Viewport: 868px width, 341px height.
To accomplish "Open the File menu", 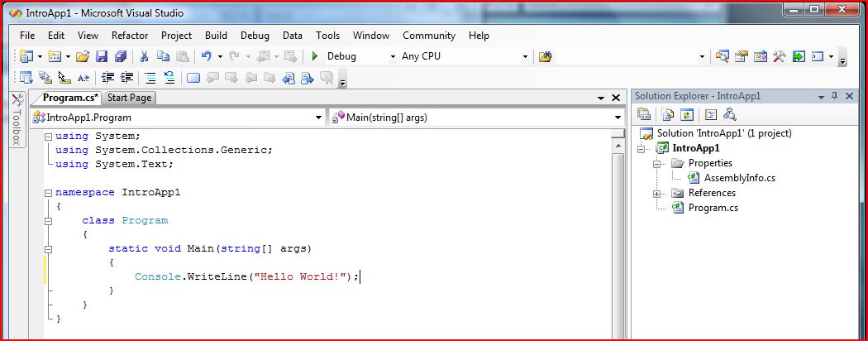I will click(27, 36).
